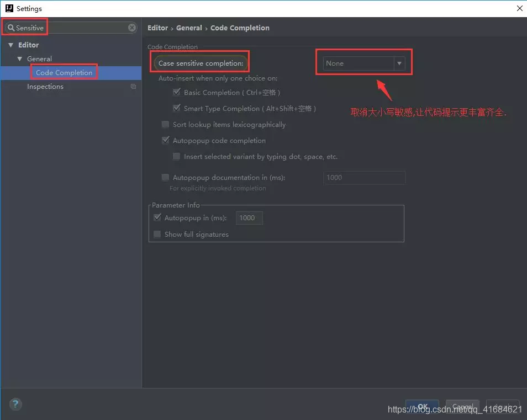The image size is (527, 420).
Task: Enable Show full signatures checkbox
Action: (x=157, y=233)
